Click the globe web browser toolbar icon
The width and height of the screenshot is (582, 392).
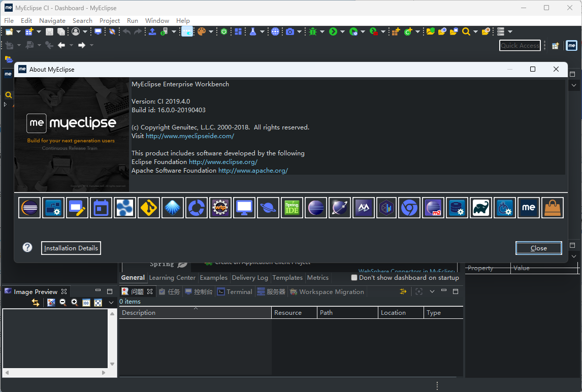click(275, 32)
